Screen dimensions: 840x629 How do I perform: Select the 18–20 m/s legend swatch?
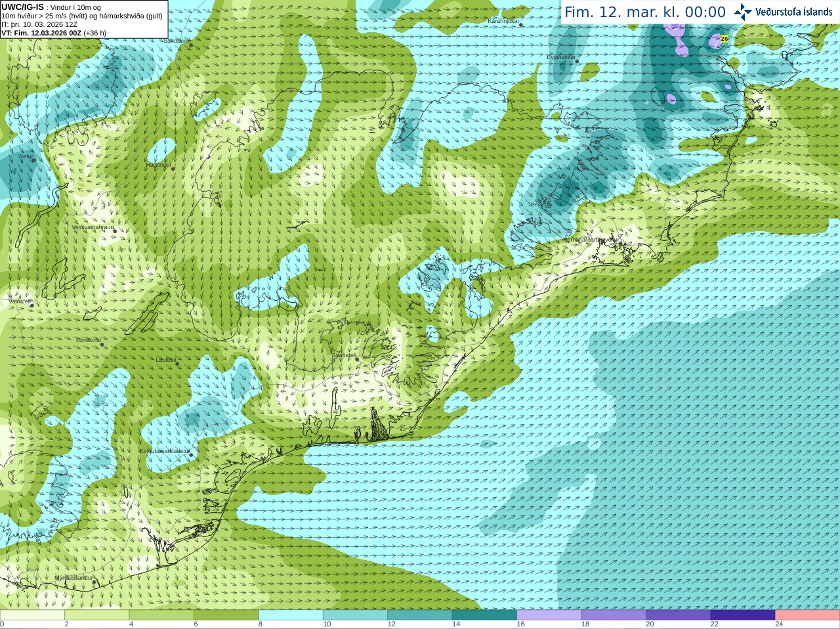(614, 615)
